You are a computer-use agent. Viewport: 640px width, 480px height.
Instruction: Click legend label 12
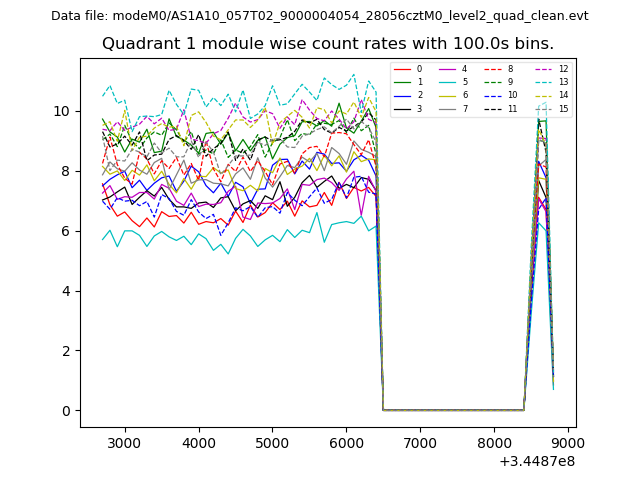pyautogui.click(x=563, y=69)
